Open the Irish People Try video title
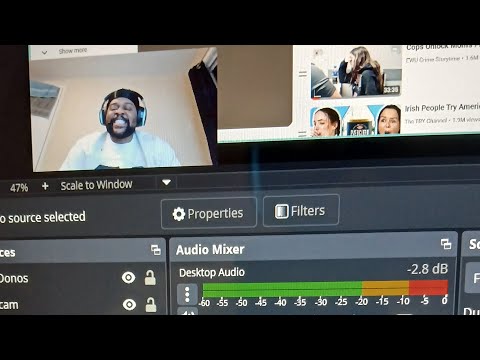This screenshot has height=360, width=480. (x=442, y=107)
